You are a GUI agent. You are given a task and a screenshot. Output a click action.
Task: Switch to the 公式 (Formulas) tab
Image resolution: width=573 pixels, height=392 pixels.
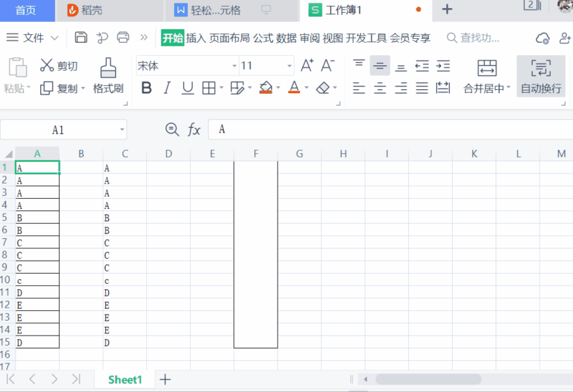pyautogui.click(x=263, y=38)
